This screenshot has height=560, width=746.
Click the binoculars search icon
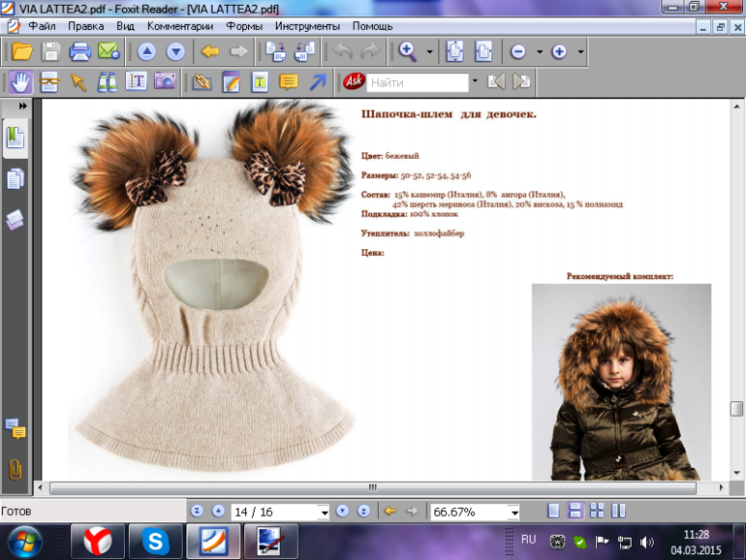107,82
